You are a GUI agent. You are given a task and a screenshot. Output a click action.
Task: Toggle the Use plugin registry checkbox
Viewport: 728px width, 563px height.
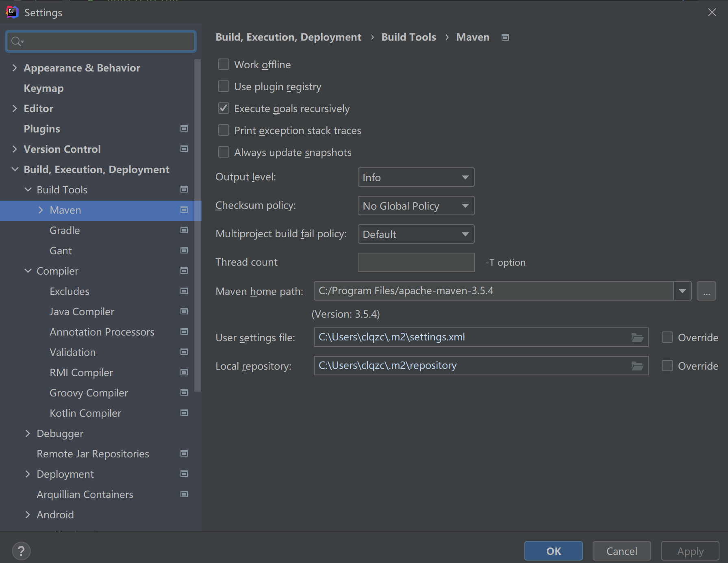click(224, 87)
